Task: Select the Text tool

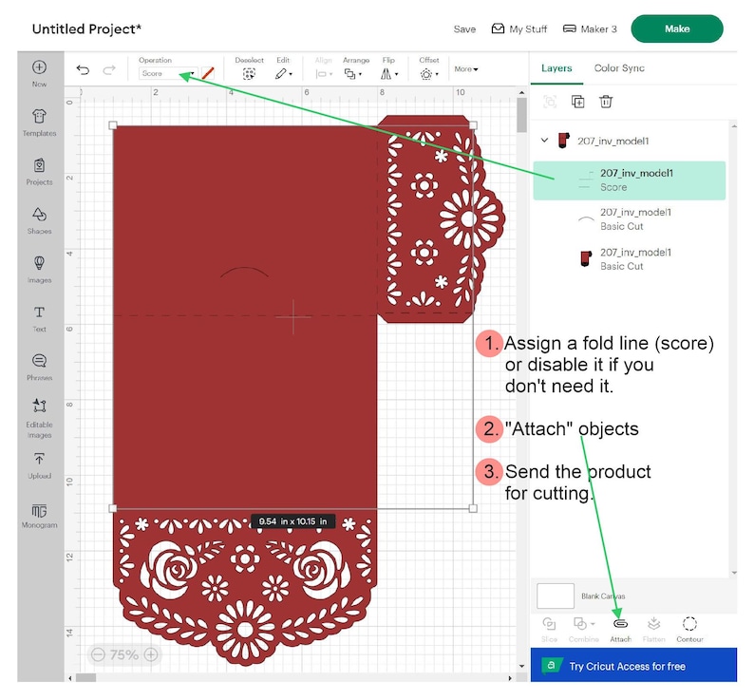Action: click(39, 318)
